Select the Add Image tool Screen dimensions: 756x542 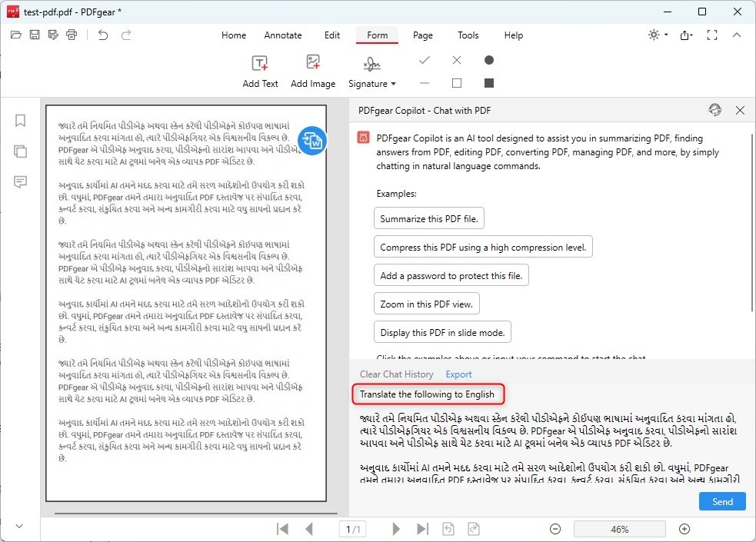[313, 70]
